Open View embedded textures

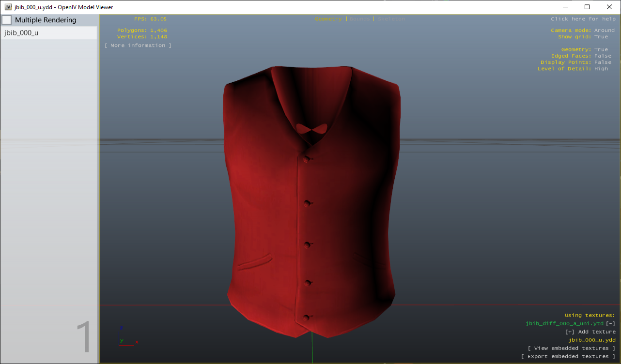pos(572,349)
